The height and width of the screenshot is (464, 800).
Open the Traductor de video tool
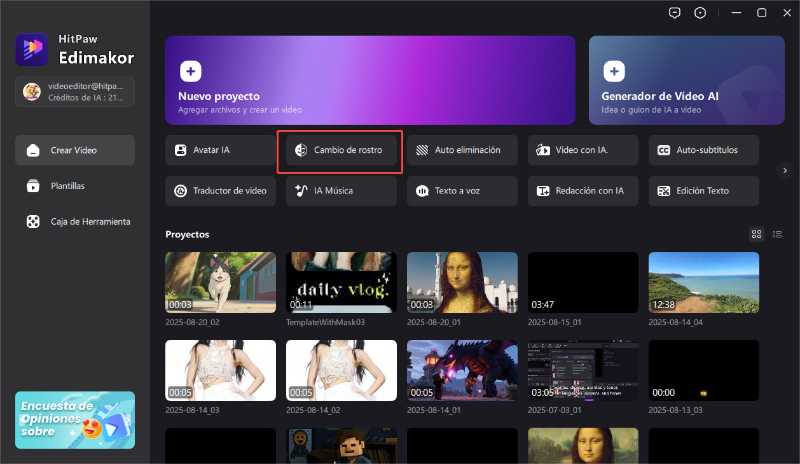[220, 191]
